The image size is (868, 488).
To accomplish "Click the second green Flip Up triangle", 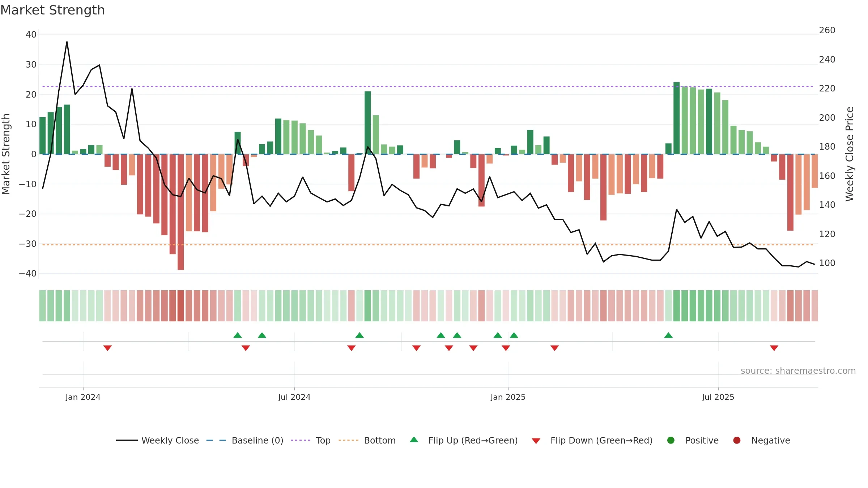I will tap(262, 335).
